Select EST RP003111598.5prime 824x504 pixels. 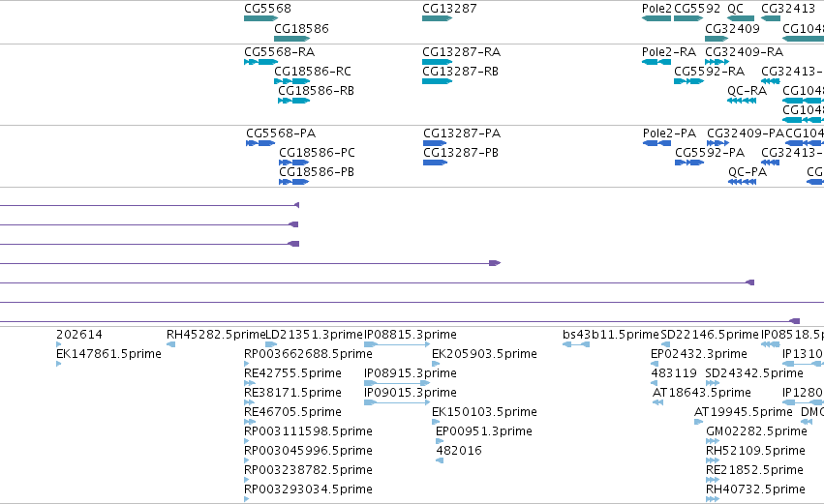coord(308,431)
